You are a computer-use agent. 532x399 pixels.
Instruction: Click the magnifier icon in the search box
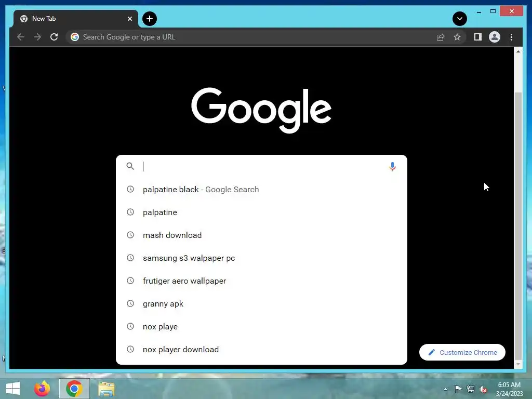click(x=130, y=166)
